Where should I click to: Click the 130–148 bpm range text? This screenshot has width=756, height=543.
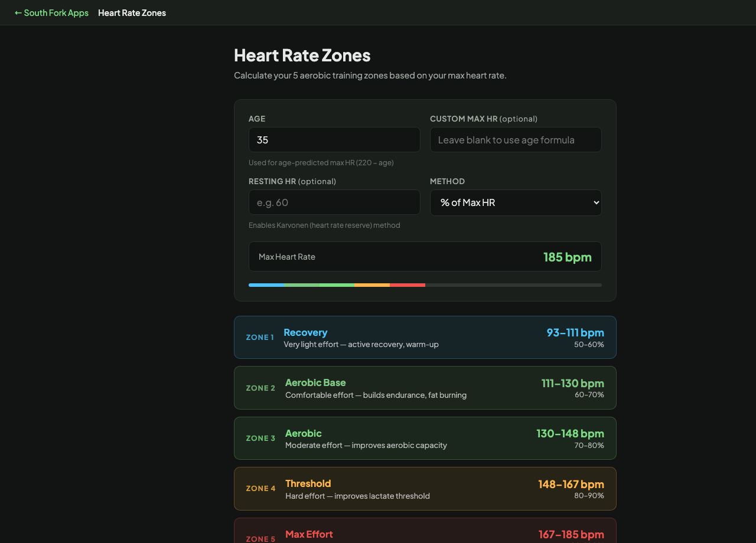[570, 433]
